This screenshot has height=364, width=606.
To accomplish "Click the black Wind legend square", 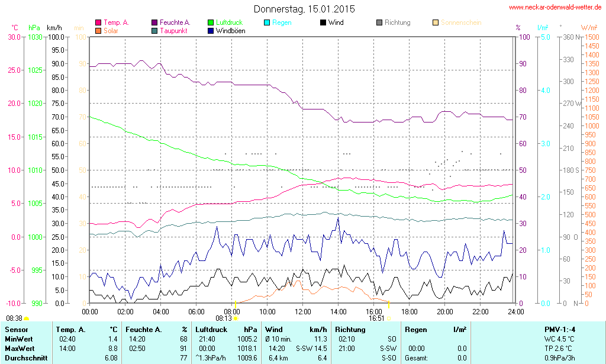I will 323,22.
